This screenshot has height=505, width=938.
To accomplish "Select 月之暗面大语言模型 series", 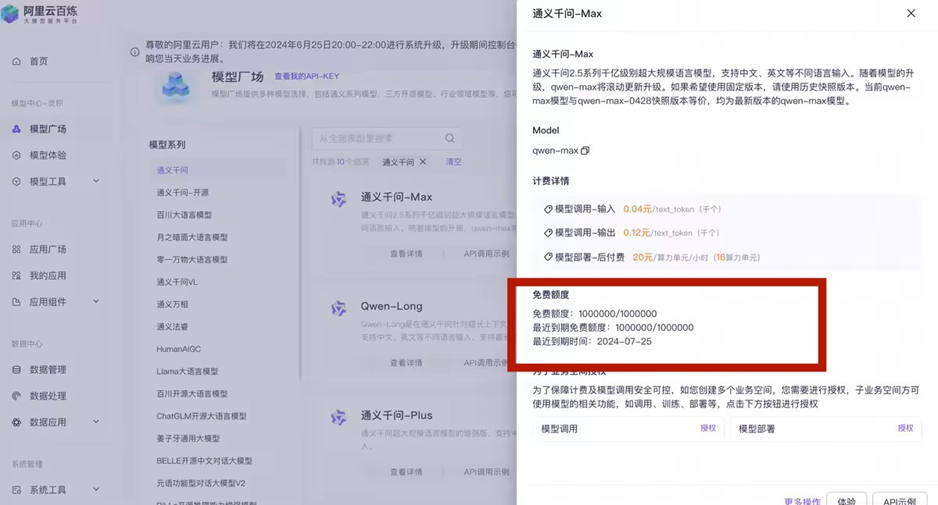I will [192, 238].
